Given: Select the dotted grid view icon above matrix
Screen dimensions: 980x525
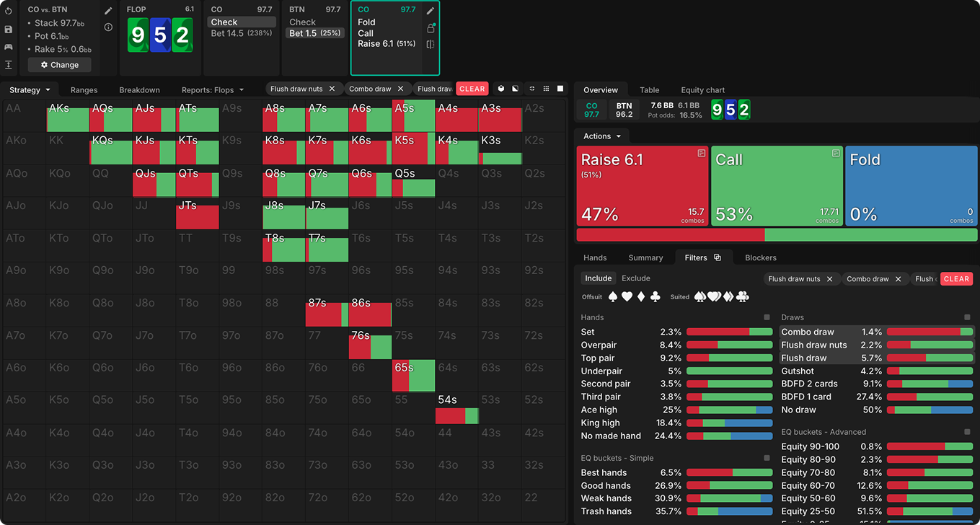Looking at the screenshot, I should [546, 89].
